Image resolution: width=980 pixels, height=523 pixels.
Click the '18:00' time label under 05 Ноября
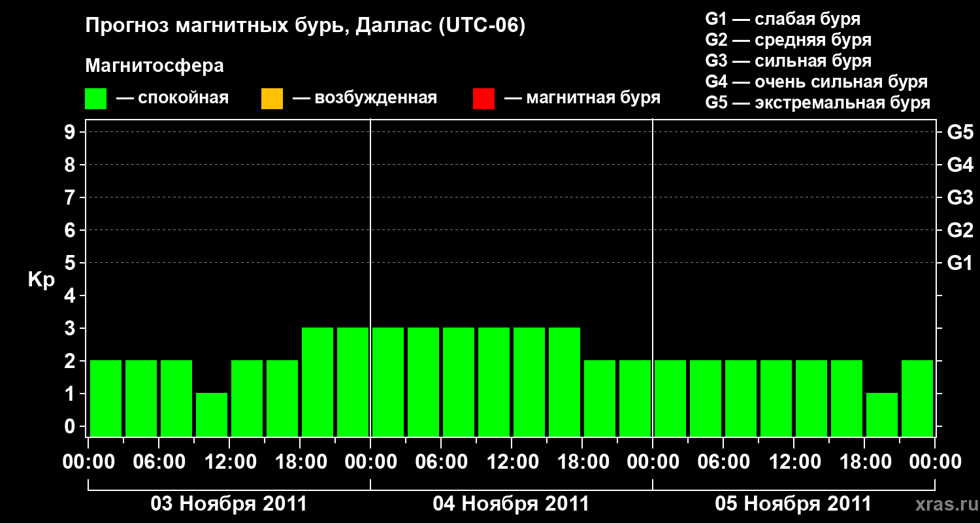pos(864,462)
